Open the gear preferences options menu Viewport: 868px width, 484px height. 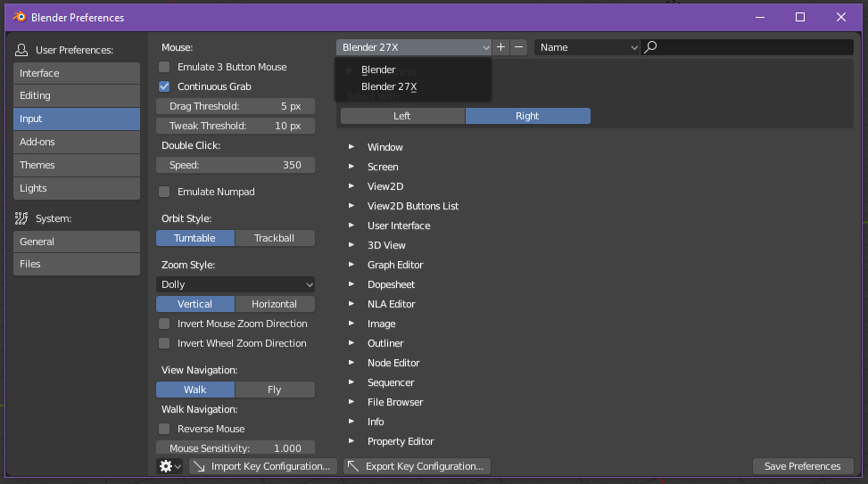click(169, 466)
